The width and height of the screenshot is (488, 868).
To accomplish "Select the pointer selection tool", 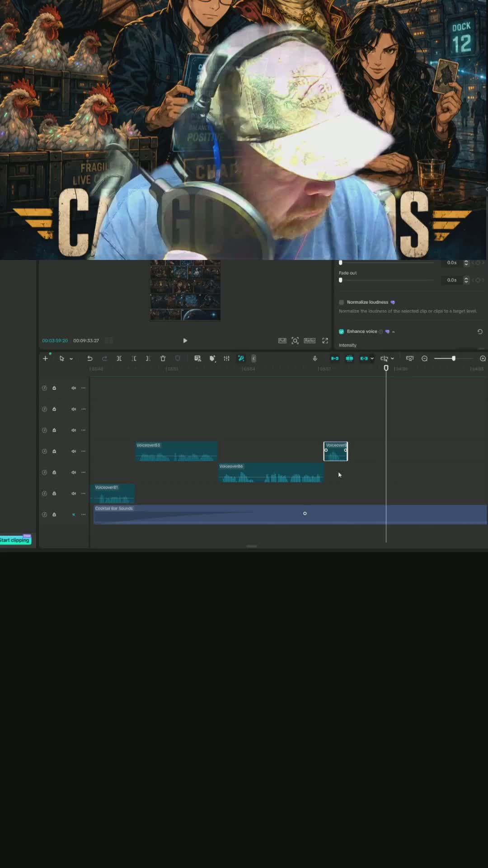I will click(x=62, y=359).
